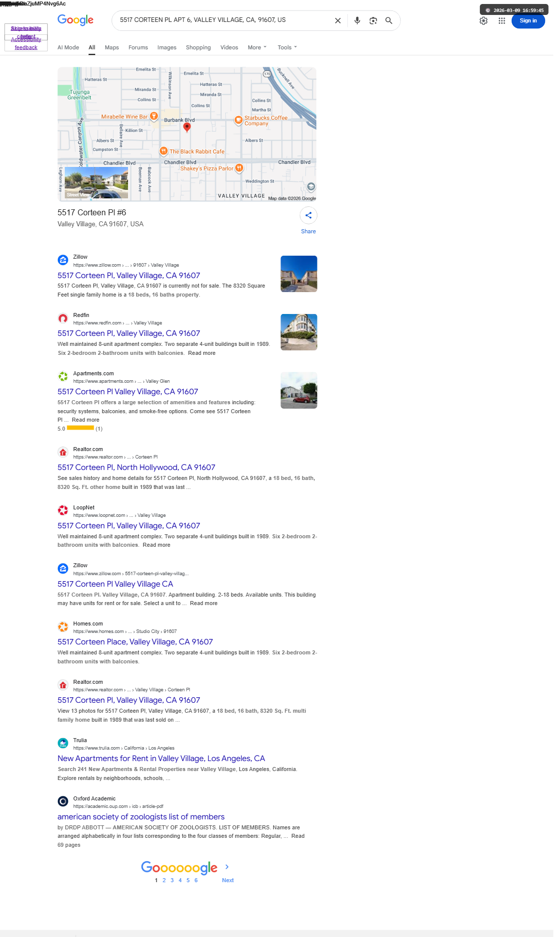Open Accessibility feedback link
560x937 pixels.
26,43
